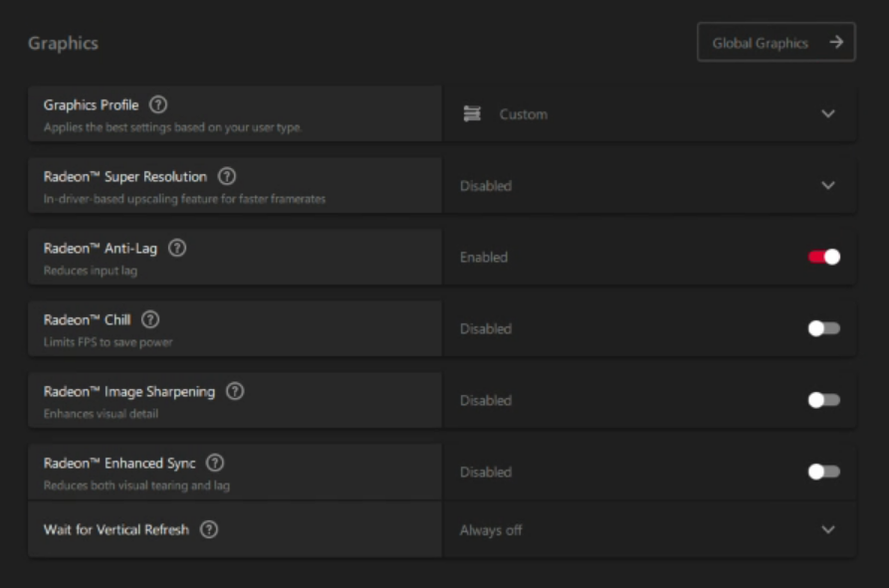Disable the Radeon Anti-Lag toggle
The height and width of the screenshot is (588, 889).
824,257
